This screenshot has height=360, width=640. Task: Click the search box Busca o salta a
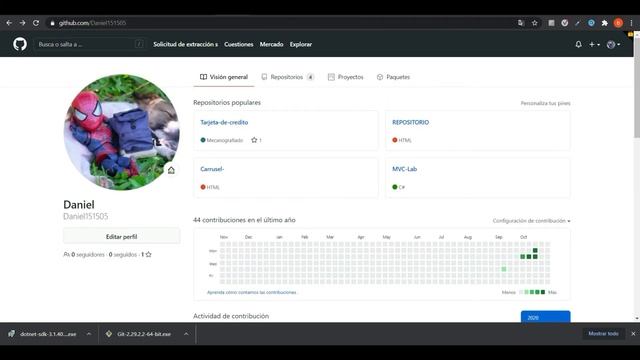[91, 44]
